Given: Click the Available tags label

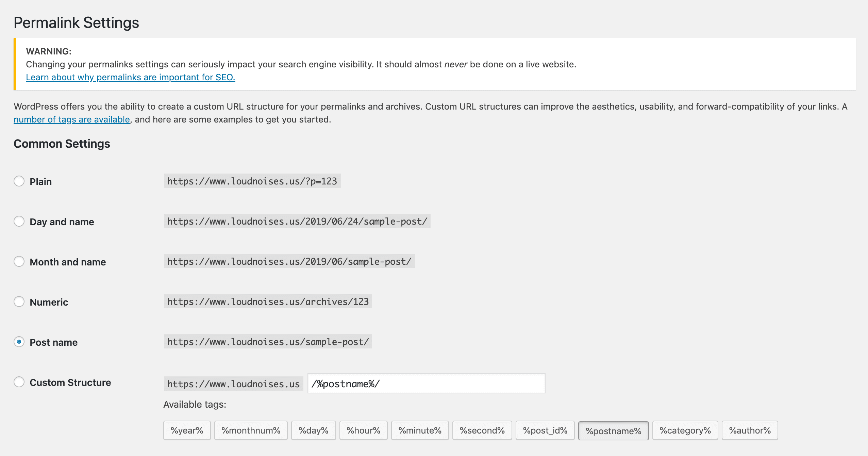Looking at the screenshot, I should 195,404.
